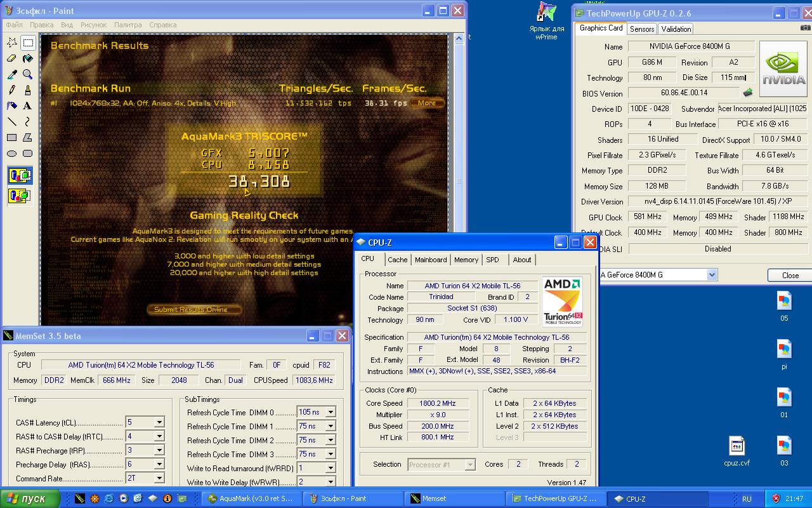The image size is (812, 508).
Task: Switch to TechPowerUp GPU-Z taskbar button
Action: tap(556, 498)
